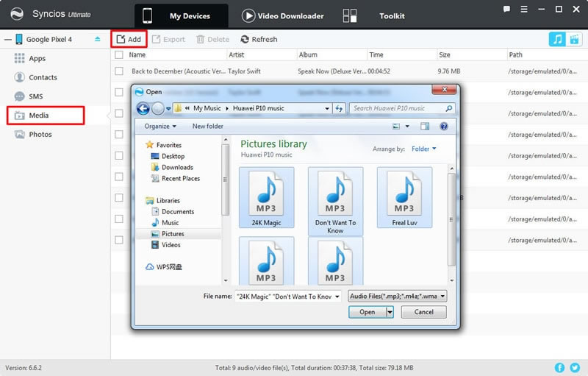Refresh the media list
Viewport: 588px width, 376px height.
click(x=259, y=39)
